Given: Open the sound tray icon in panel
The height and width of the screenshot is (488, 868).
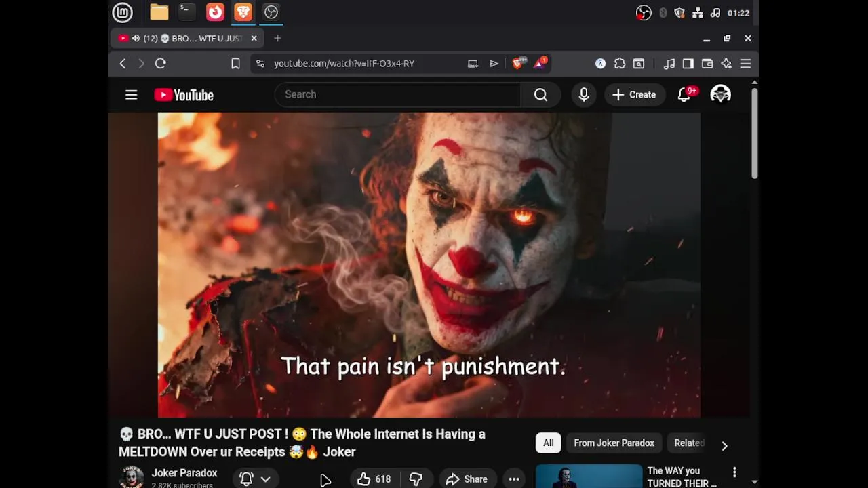Looking at the screenshot, I should pos(715,13).
